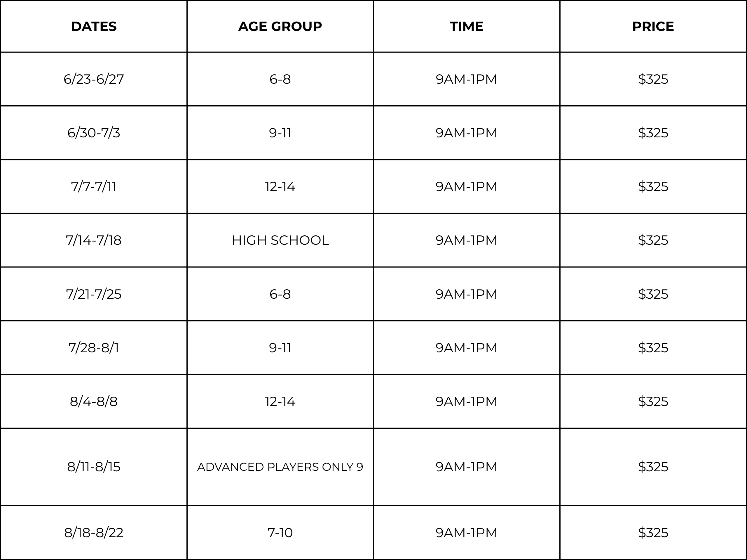
Task: Click the DATES column header
Action: (x=94, y=26)
